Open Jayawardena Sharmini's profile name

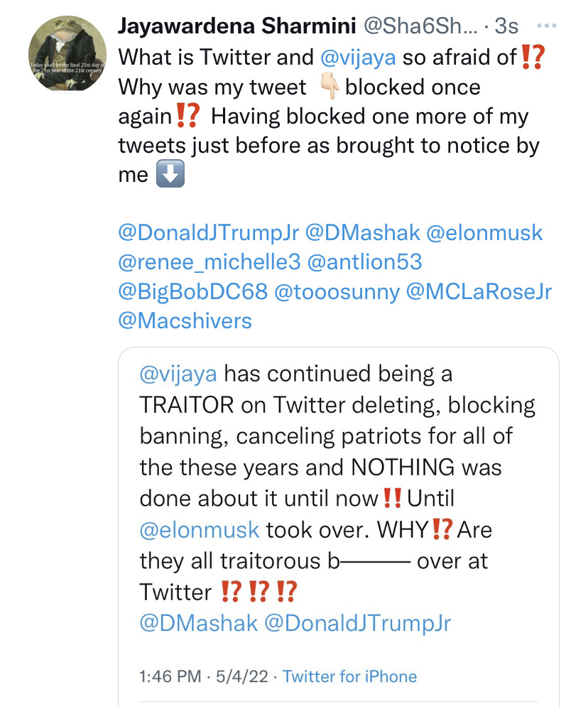coord(237,27)
